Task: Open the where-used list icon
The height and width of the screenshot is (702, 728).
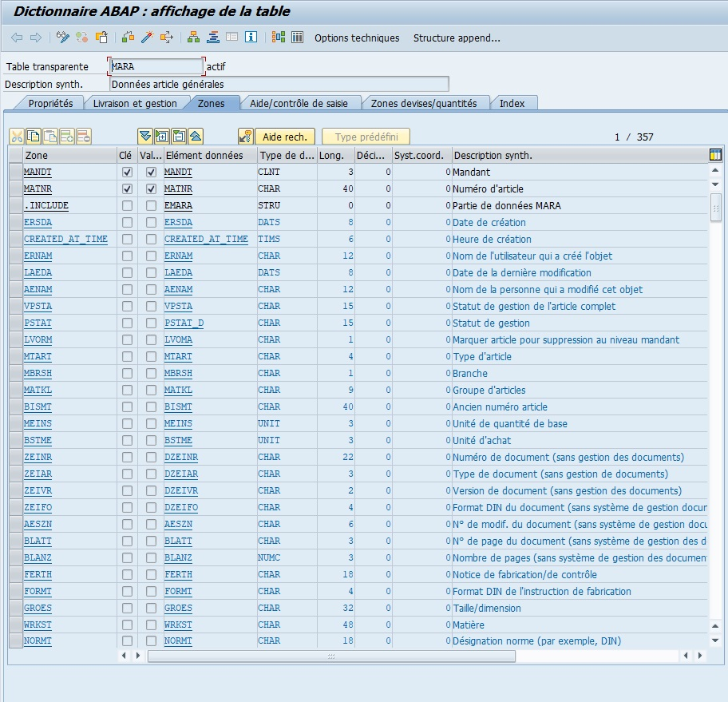Action: coord(166,38)
